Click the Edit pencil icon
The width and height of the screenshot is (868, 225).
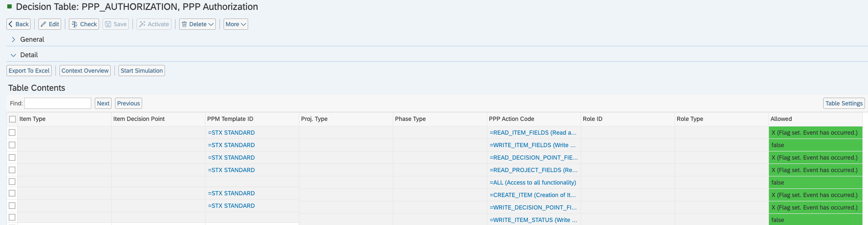click(44, 24)
